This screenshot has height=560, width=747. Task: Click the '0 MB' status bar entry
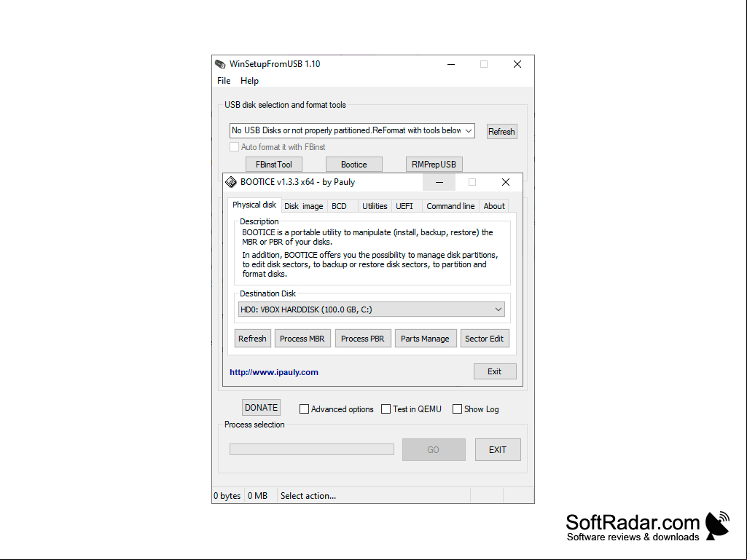click(x=258, y=496)
